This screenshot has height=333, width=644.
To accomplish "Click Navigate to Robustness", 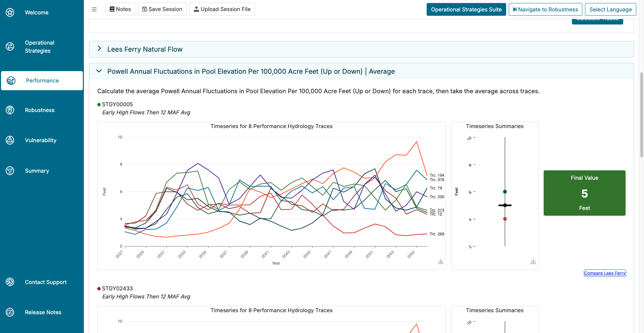I will (x=545, y=9).
